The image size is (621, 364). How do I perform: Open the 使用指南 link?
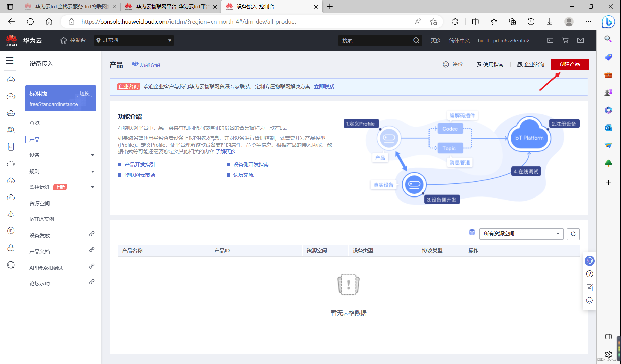click(490, 64)
